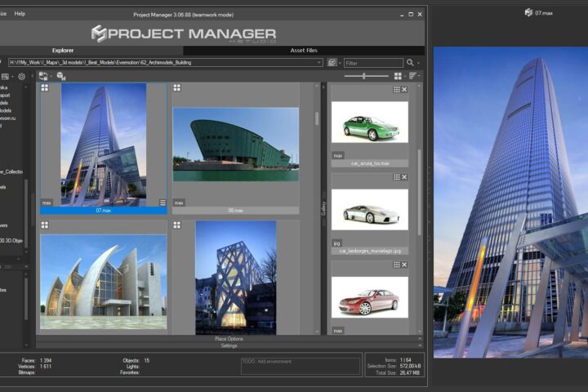This screenshot has height=392, width=588.
Task: Open the list menu icon on 07.max
Action: pyautogui.click(x=163, y=203)
